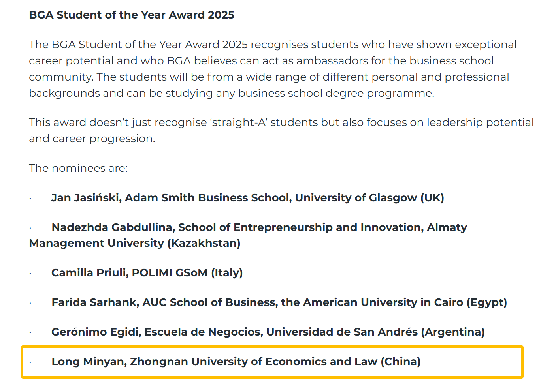Click '(China)' in the highlighted entry

pyautogui.click(x=401, y=362)
